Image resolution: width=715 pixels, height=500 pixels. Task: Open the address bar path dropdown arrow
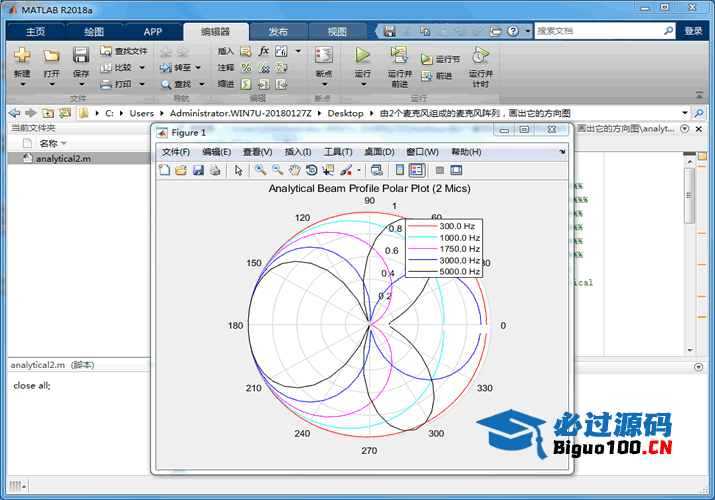coord(685,113)
